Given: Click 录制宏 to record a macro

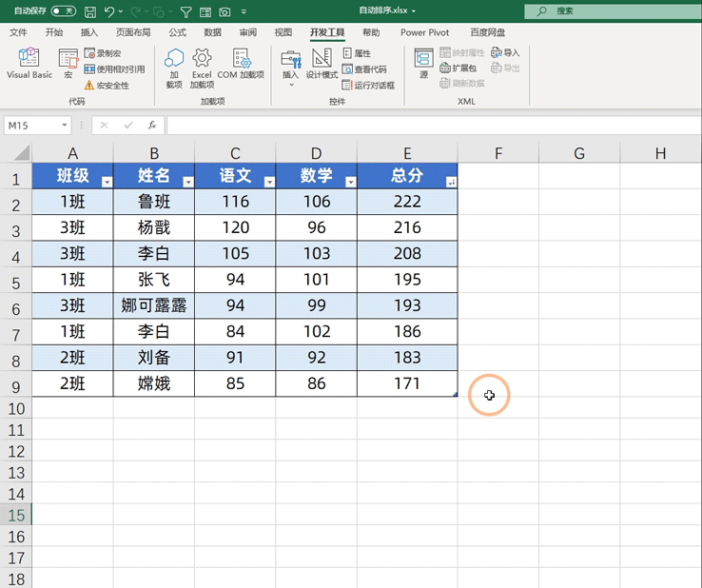Looking at the screenshot, I should 103,53.
